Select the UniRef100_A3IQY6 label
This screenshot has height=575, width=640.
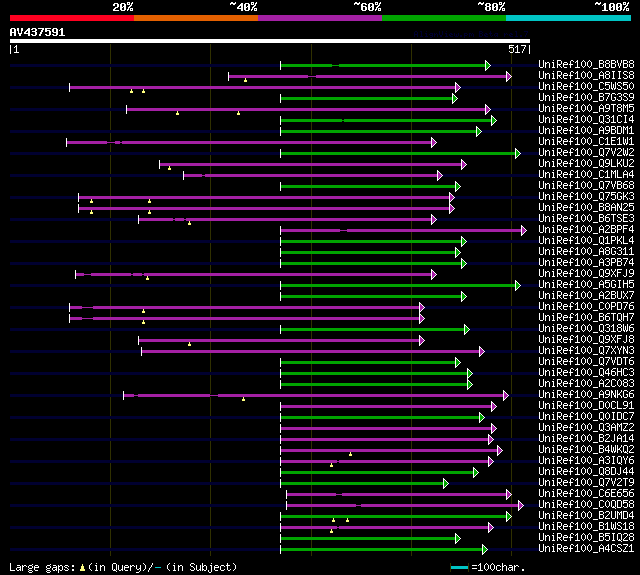(586, 461)
